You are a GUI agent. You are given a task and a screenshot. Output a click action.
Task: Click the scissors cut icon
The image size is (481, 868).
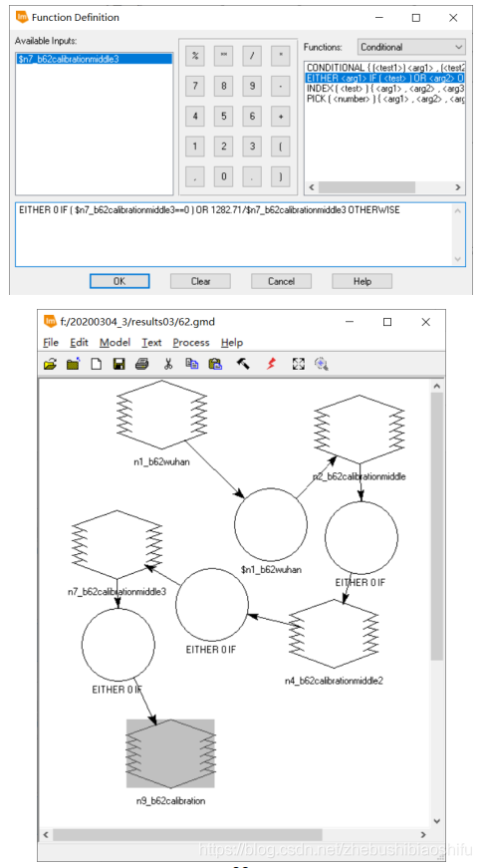168,364
